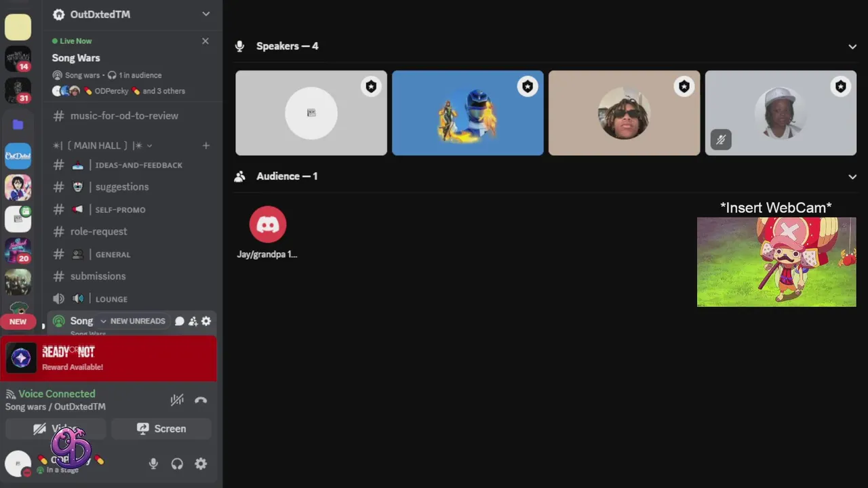Click muted microphone icon on fourth speaker
Screen dimensions: 868x488
[x=721, y=140]
